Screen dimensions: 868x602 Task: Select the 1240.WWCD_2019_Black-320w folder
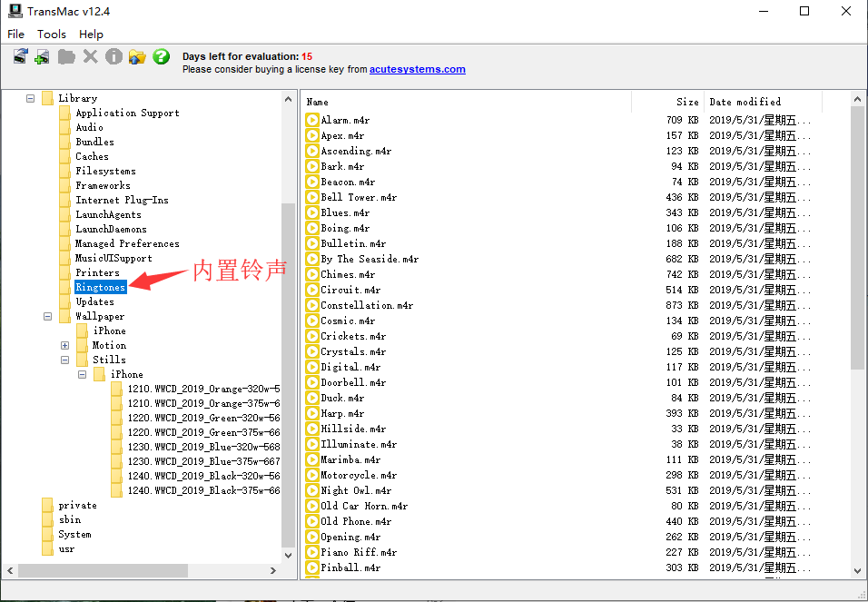pyautogui.click(x=203, y=476)
